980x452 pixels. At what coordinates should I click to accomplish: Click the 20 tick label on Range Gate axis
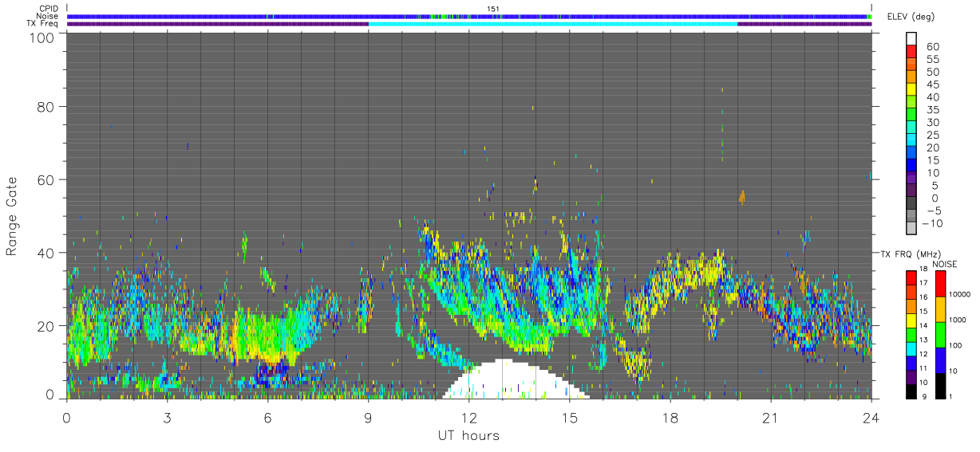(x=45, y=326)
